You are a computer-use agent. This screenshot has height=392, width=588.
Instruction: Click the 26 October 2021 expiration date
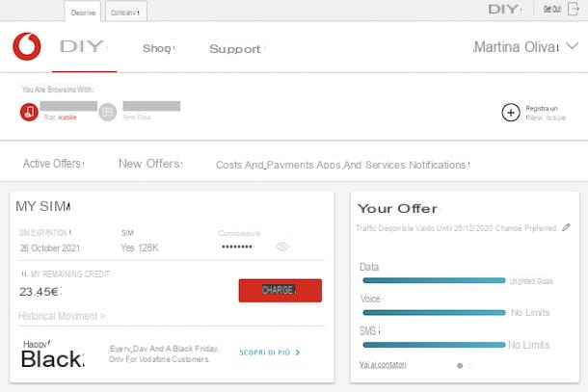coord(50,248)
